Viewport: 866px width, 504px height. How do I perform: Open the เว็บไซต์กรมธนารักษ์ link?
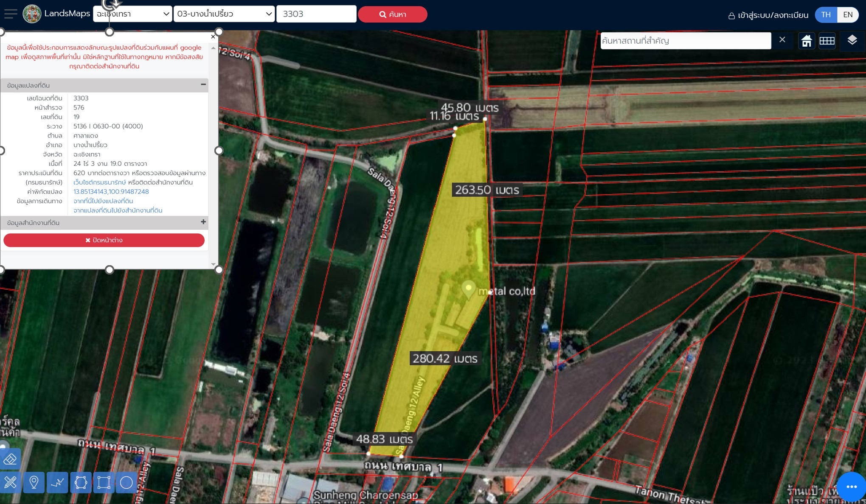point(100,182)
